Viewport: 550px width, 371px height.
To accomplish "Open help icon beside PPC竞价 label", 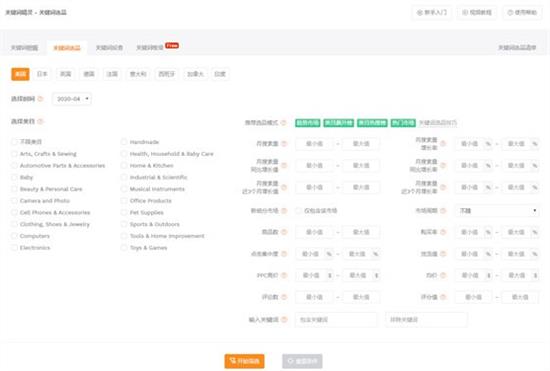I will [284, 276].
